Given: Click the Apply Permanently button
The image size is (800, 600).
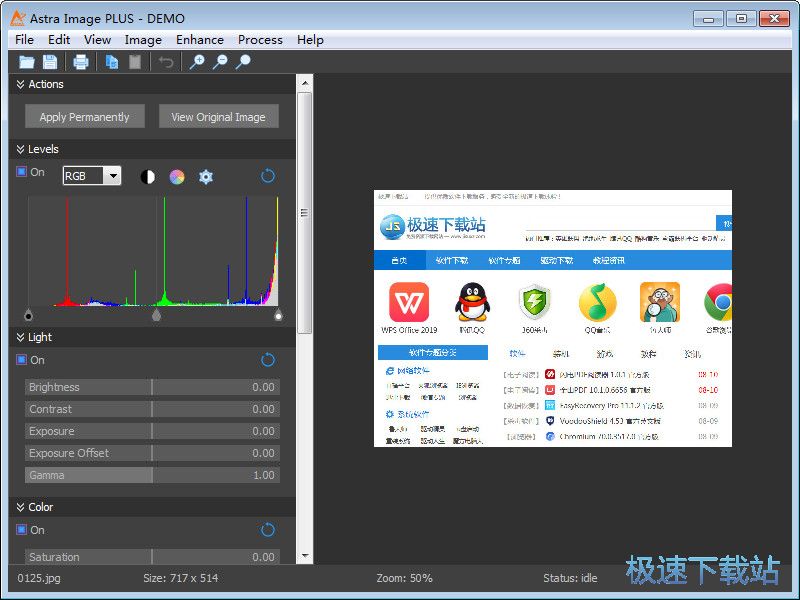Looking at the screenshot, I should [x=85, y=117].
